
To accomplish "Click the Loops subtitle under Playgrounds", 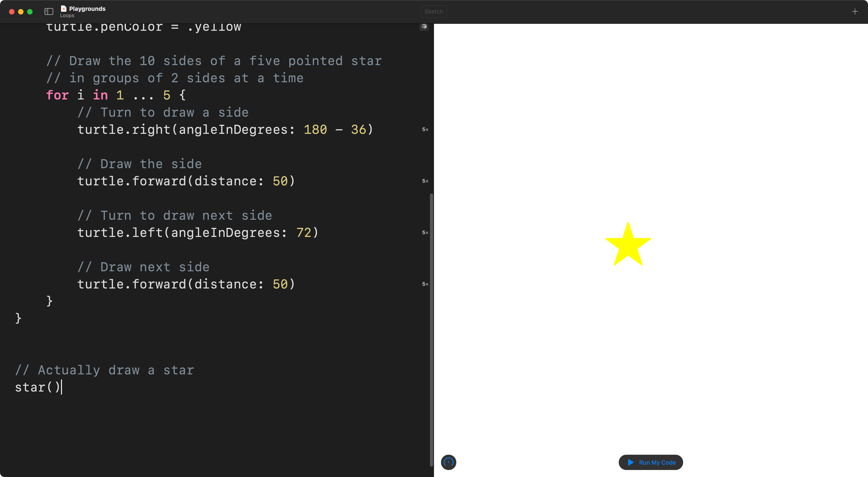I will click(67, 16).
